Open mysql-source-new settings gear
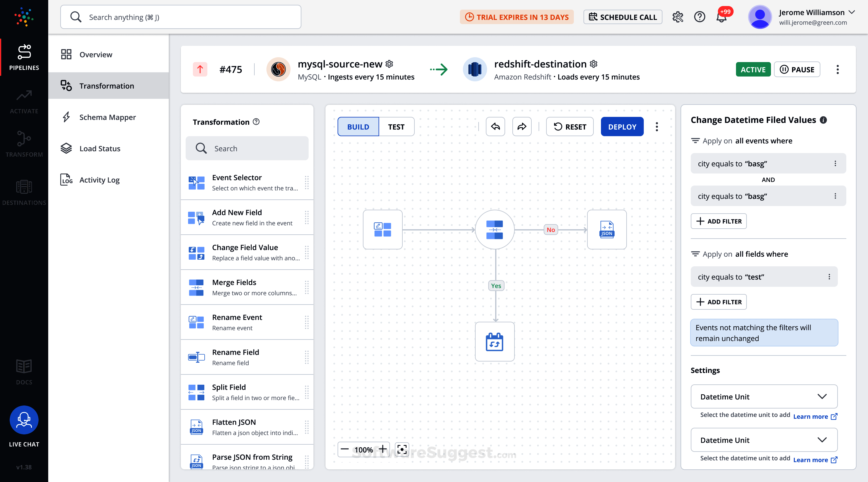This screenshot has height=482, width=868. (x=389, y=64)
